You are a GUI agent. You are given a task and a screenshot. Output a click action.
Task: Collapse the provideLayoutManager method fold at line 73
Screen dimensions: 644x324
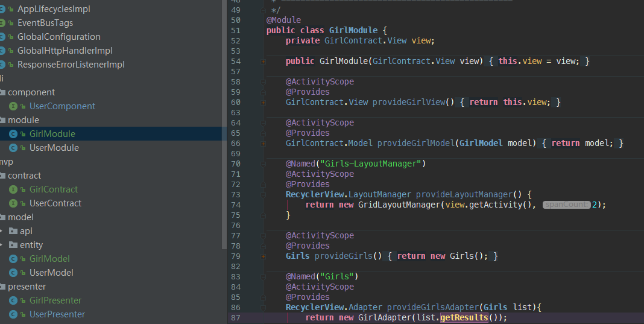263,195
